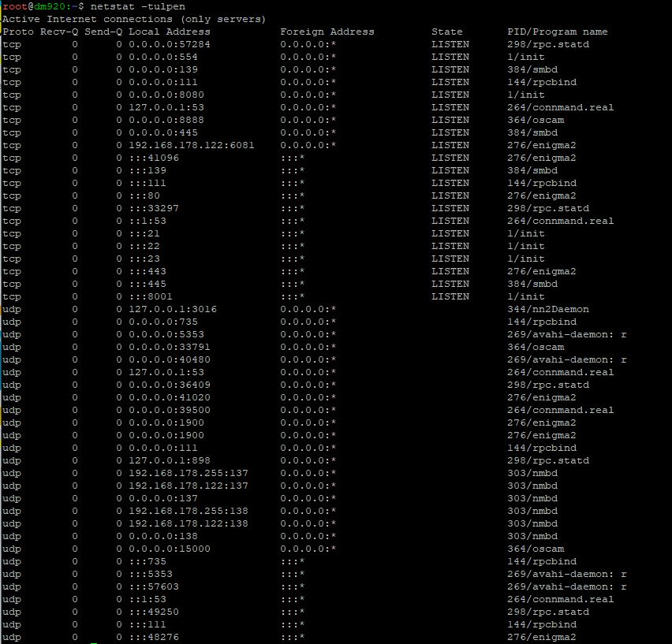The image size is (672, 644).
Task: Select the 0.0.0.0:8080 listening address
Action: pos(166,95)
